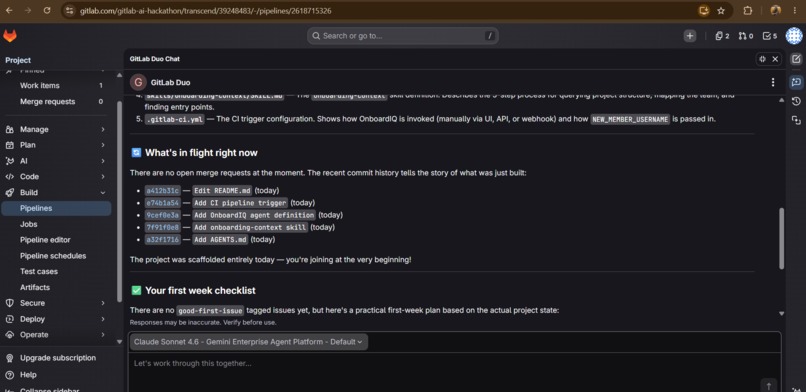The width and height of the screenshot is (806, 392).
Task: Click commit link 9cef0e3a
Action: [162, 215]
